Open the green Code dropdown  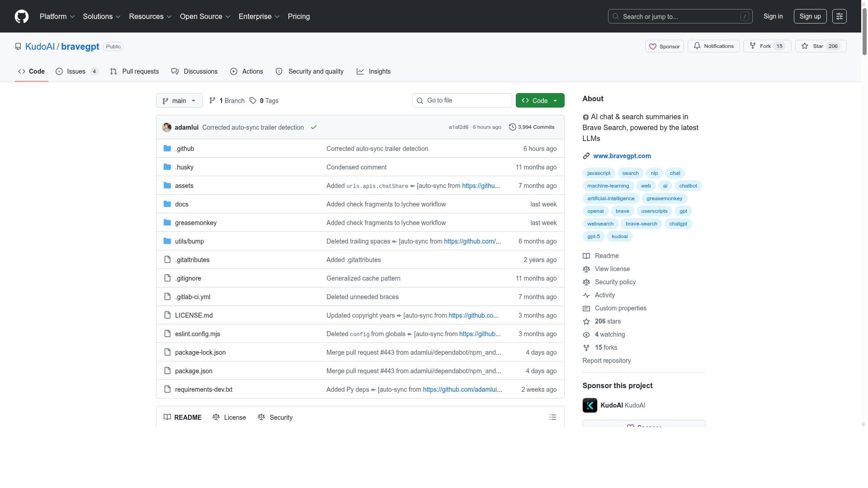tap(540, 101)
